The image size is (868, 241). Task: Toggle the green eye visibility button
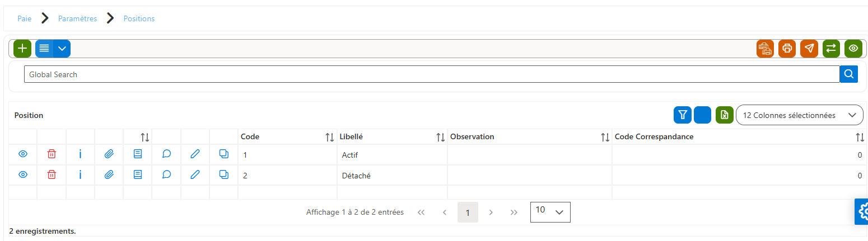853,49
